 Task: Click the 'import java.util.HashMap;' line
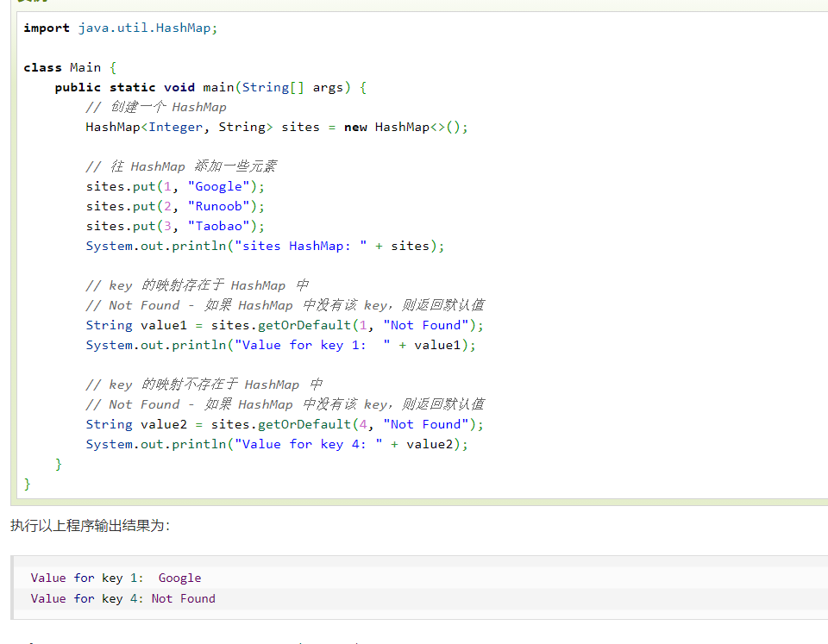tap(121, 28)
